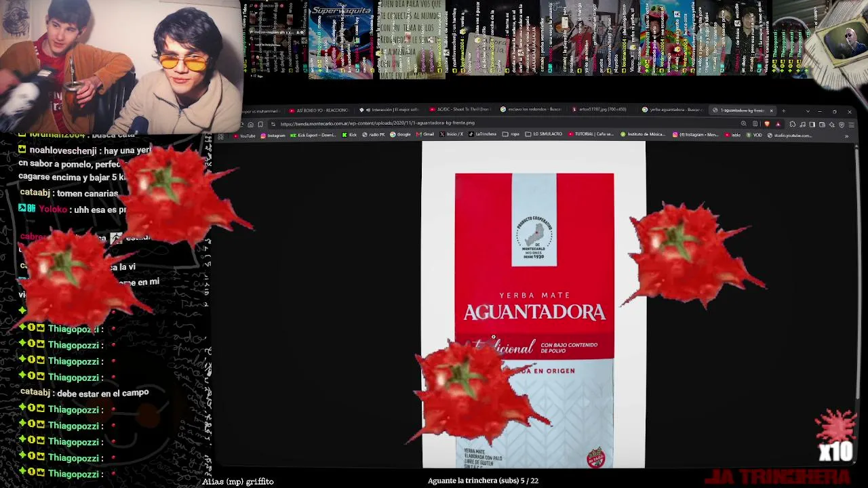Image resolution: width=868 pixels, height=488 pixels.
Task: Expand the ropa bookmark folder
Action: click(x=512, y=136)
